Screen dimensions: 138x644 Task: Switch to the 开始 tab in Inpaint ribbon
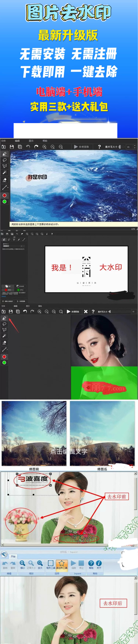click(13, 556)
